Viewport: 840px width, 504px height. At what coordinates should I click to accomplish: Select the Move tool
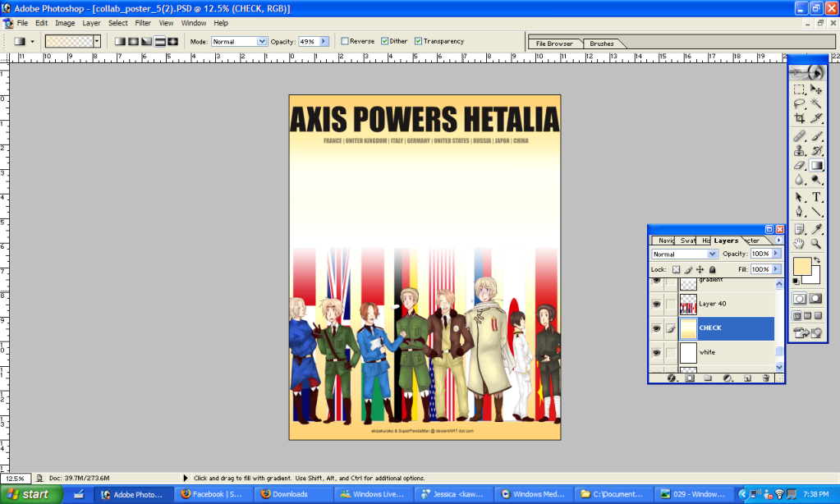tap(816, 89)
